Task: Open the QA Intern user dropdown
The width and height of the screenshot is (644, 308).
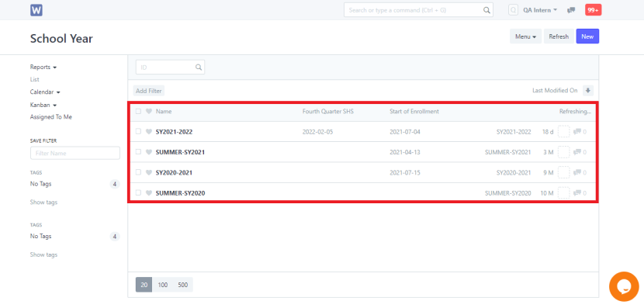Action: (540, 10)
